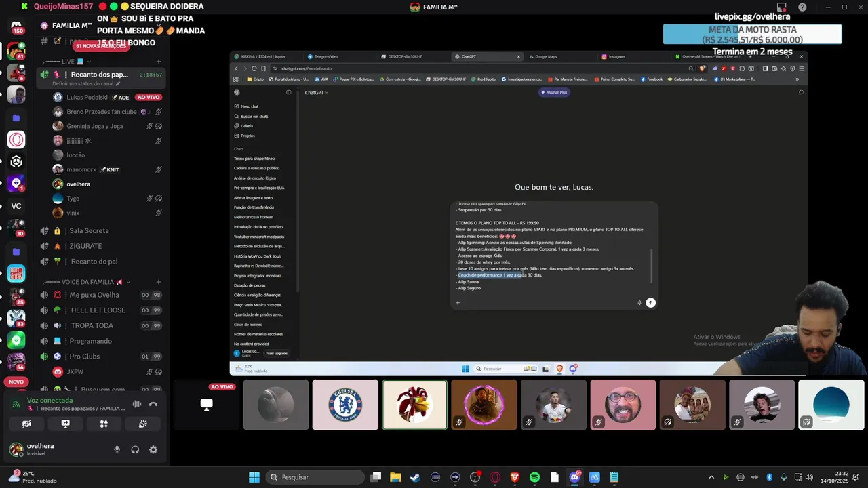Select user Bruno Praxedes fan clube
868x488 pixels.
click(108, 112)
